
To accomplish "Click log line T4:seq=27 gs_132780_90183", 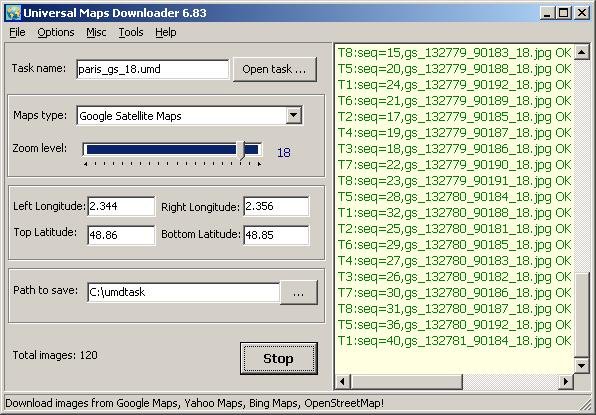I will tap(454, 261).
